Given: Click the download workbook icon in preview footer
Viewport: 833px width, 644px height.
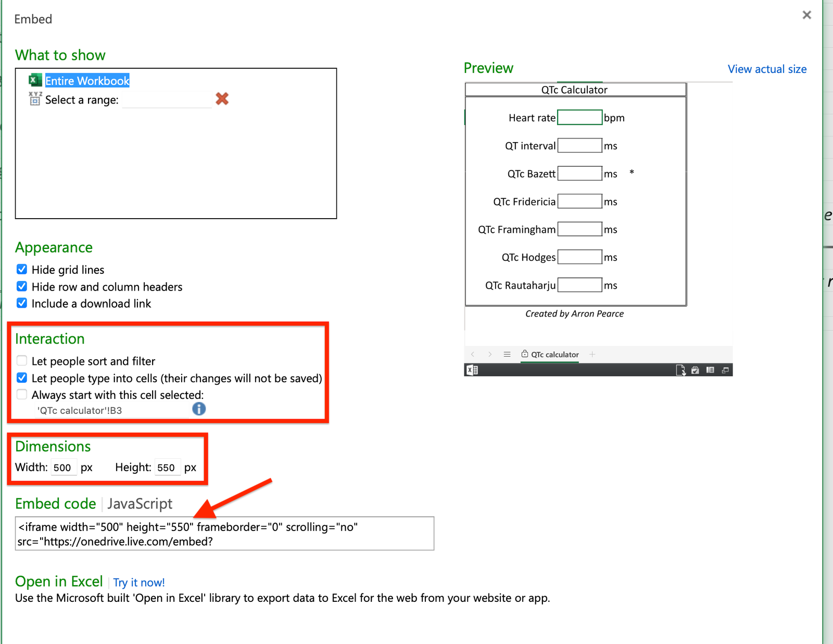Looking at the screenshot, I should (680, 370).
